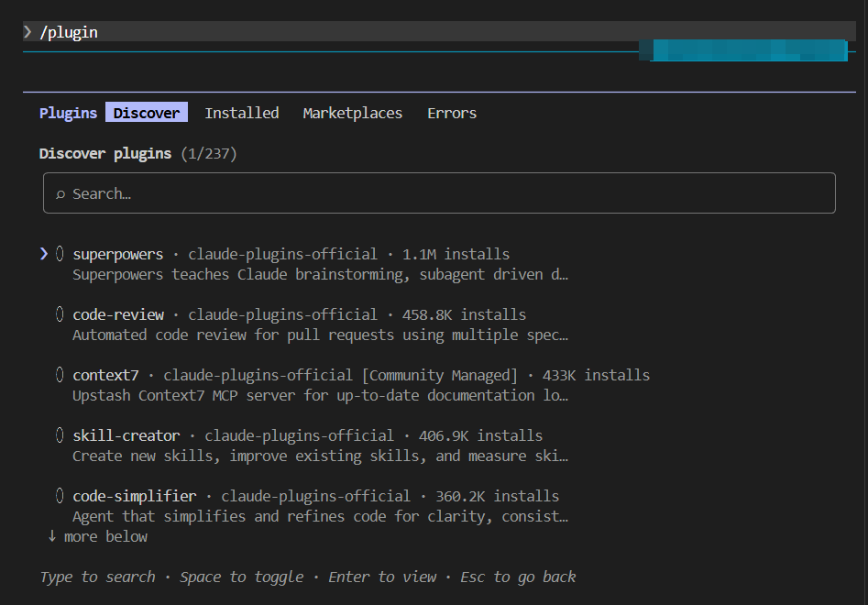Open the Installed tab

point(242,113)
